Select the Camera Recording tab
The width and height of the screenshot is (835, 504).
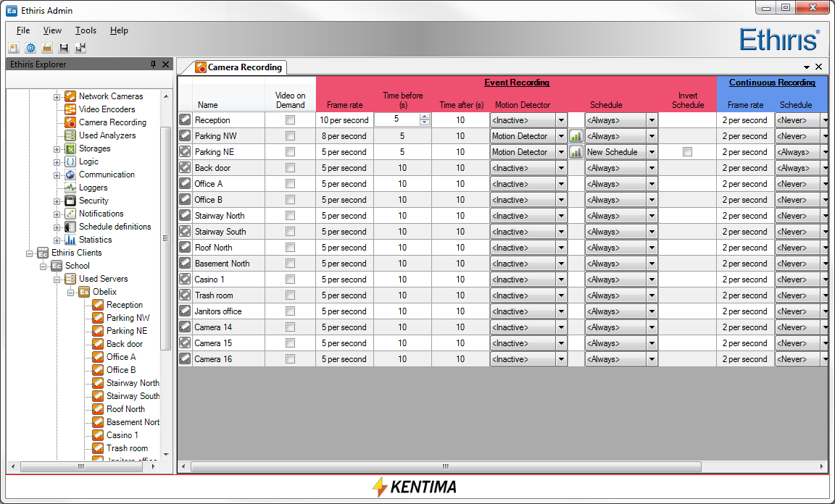240,67
